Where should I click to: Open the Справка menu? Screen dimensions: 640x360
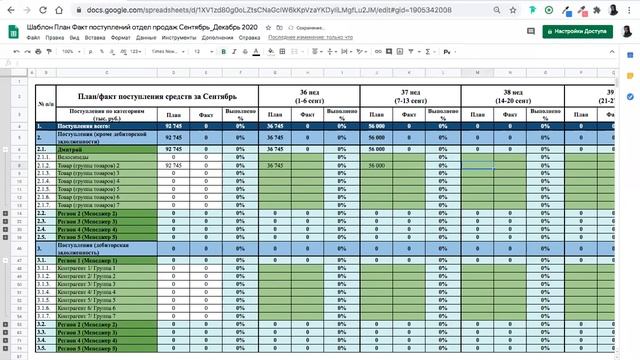[x=249, y=38]
